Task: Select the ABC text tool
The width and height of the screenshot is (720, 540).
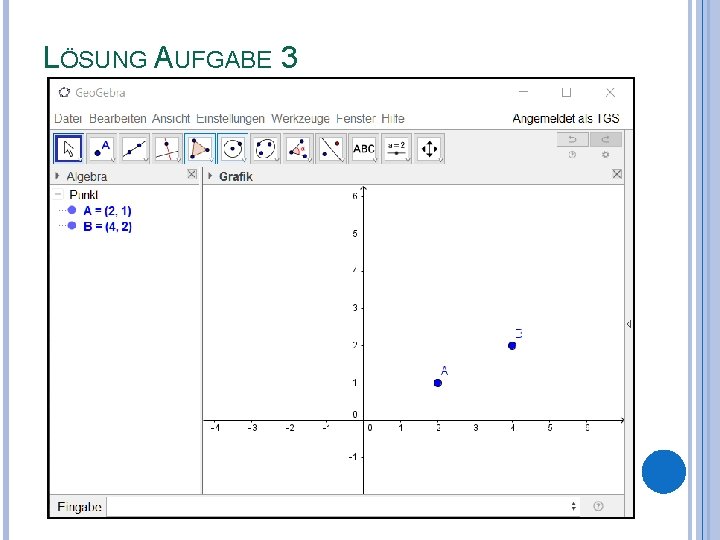Action: pos(364,148)
